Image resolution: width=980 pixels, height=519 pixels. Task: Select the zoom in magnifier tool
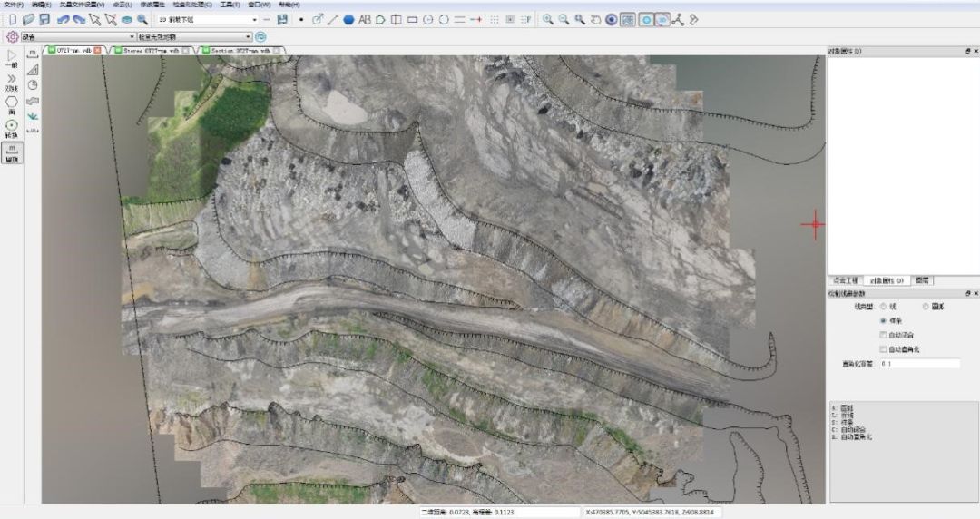click(x=548, y=19)
